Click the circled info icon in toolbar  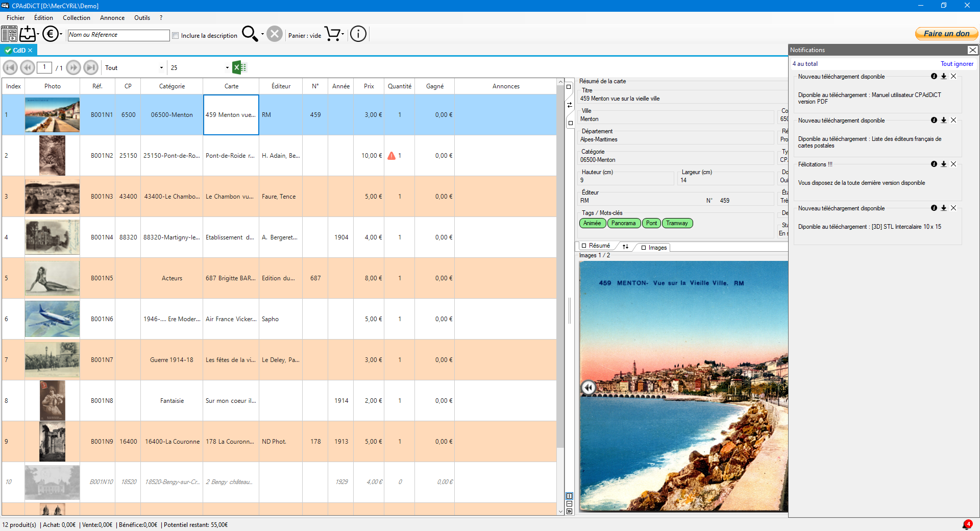click(358, 34)
